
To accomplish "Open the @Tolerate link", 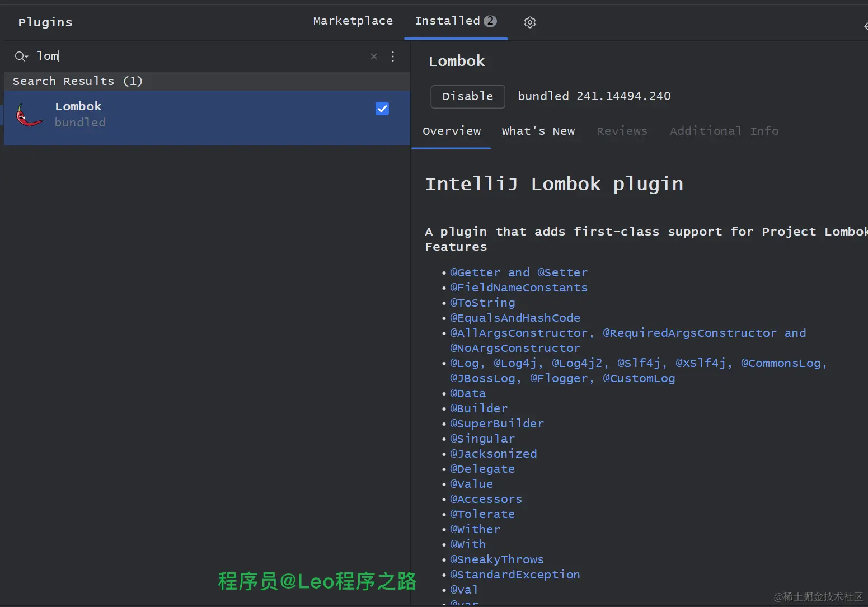I will (x=482, y=514).
